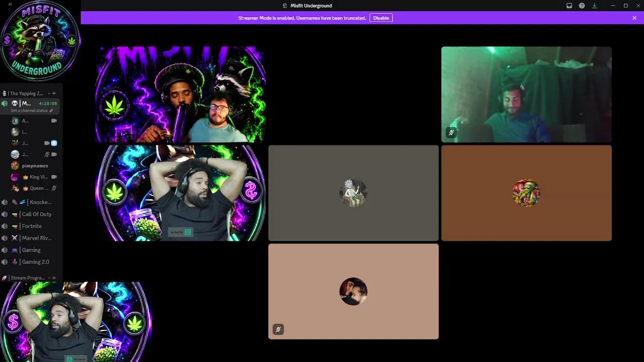Image resolution: width=644 pixels, height=362 pixels.
Task: Click the camera icon on King Vi... row
Action: coord(54,177)
